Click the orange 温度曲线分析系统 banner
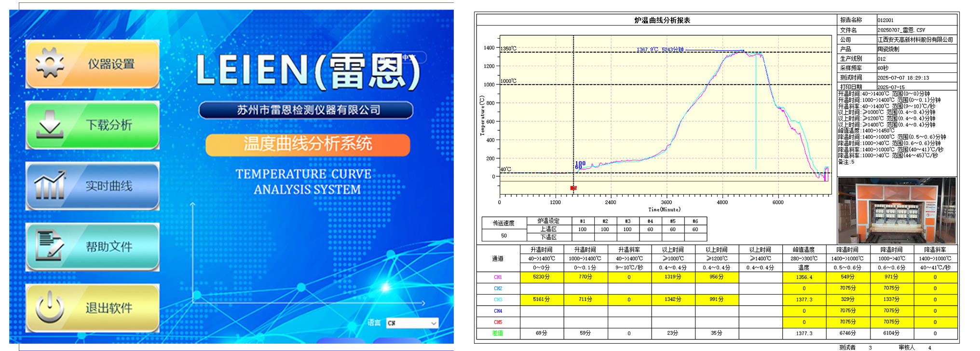This screenshot has height=351, width=980. 308,144
